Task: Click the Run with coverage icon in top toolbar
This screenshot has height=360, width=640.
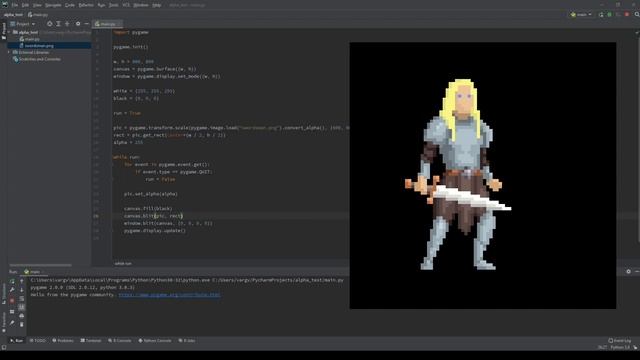Action: pyautogui.click(x=618, y=15)
